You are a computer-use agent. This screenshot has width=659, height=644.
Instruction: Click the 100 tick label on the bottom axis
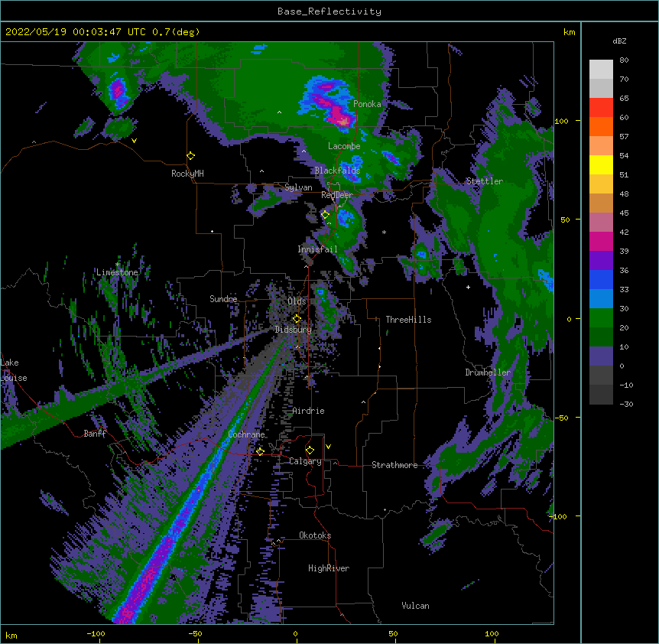492,633
